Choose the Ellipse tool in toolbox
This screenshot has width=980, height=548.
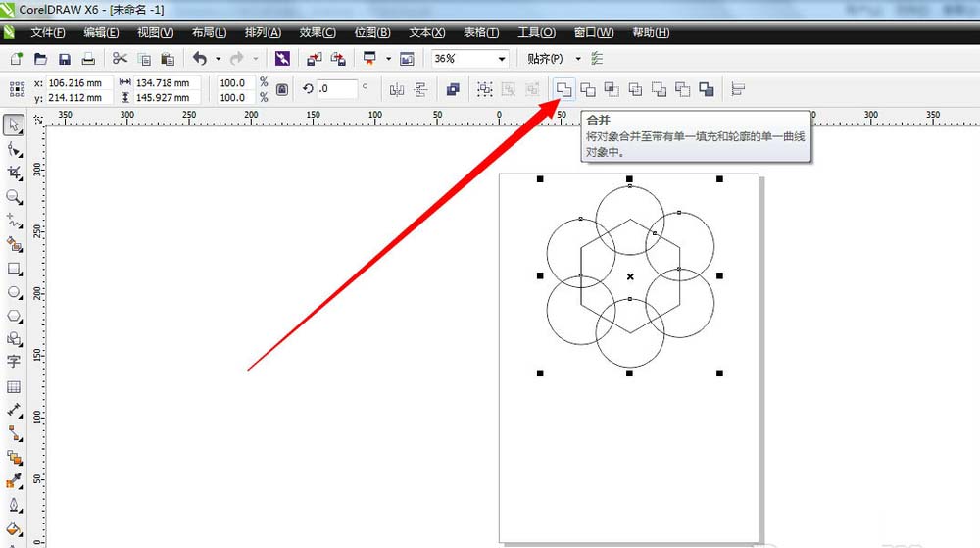pos(14,292)
